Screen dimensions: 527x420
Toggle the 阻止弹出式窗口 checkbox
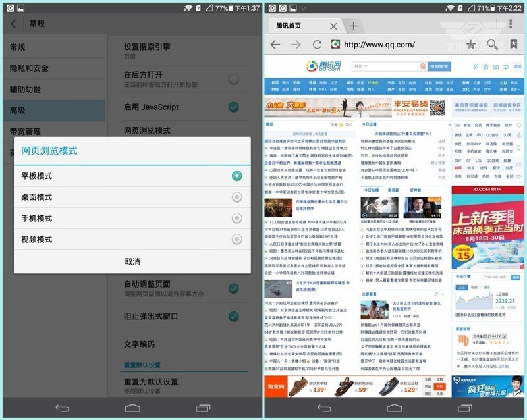coord(234,316)
